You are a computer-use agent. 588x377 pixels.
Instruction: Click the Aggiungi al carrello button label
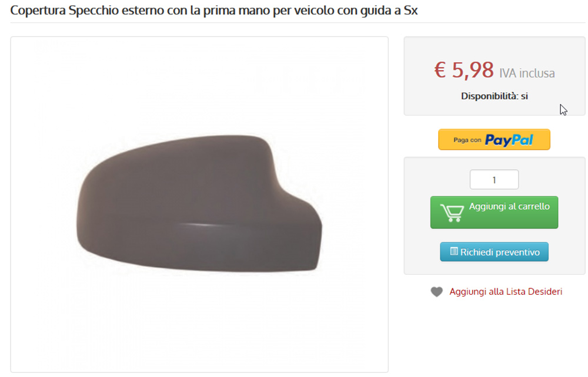click(x=509, y=206)
